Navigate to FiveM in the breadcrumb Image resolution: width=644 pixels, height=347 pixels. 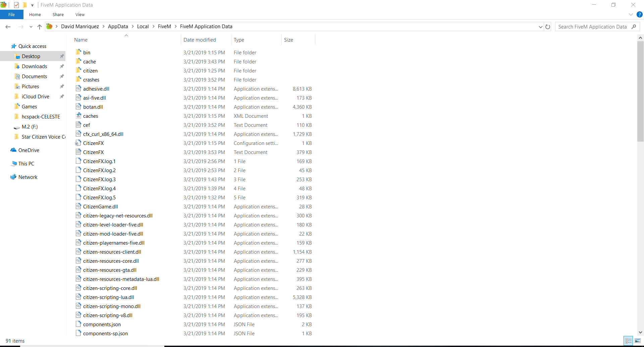click(x=164, y=27)
